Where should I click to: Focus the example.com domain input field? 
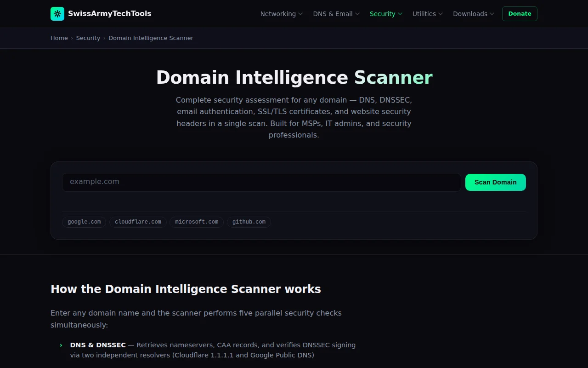[261, 182]
